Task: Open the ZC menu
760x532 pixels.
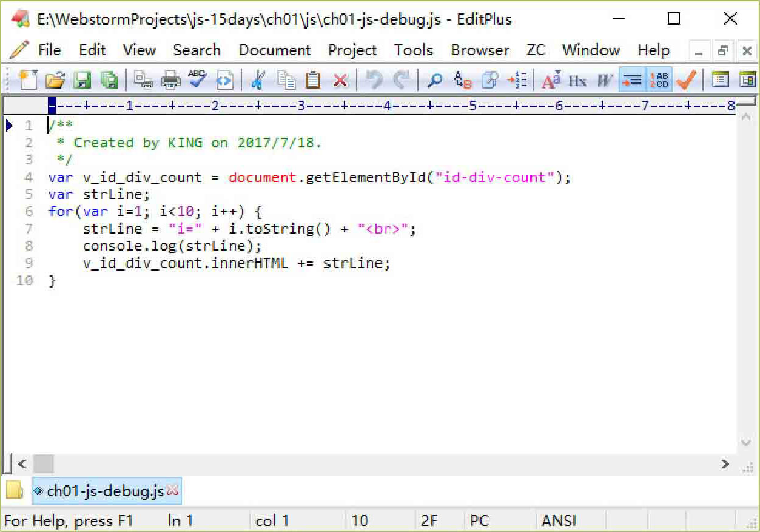Action: coord(536,50)
